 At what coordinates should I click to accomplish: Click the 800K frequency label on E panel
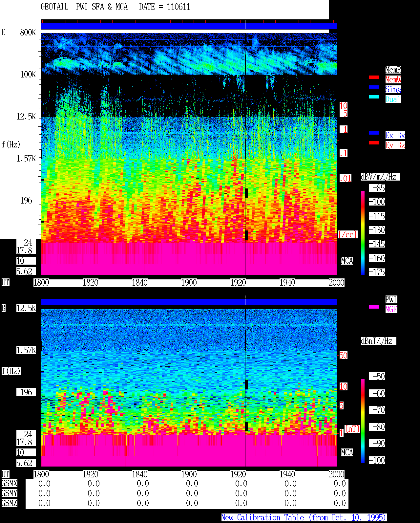pos(28,32)
